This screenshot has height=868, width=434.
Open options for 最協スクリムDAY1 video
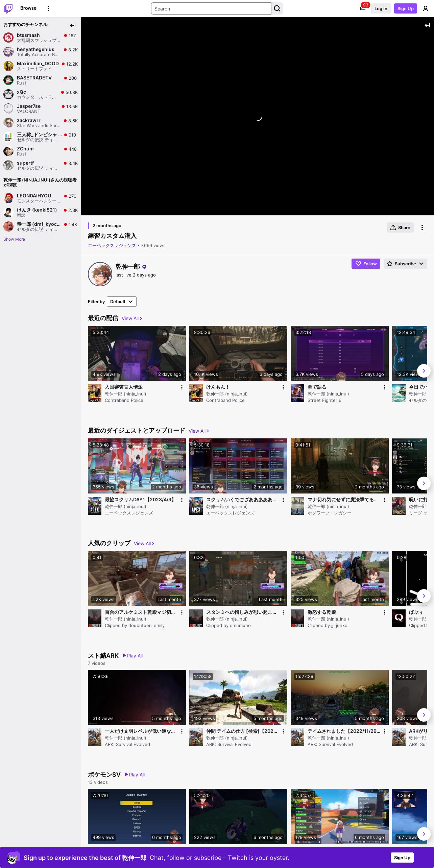click(182, 500)
